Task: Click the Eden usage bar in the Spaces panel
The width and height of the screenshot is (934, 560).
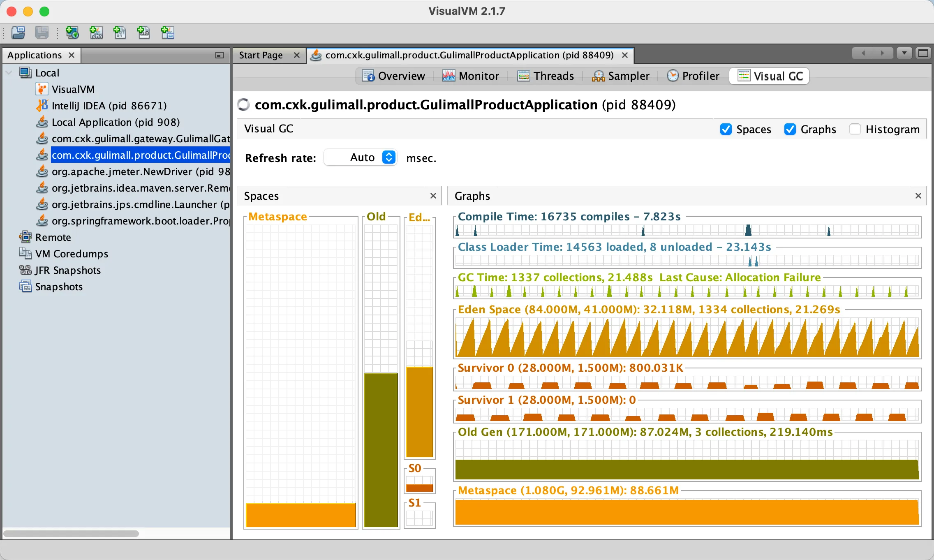Action: point(420,412)
